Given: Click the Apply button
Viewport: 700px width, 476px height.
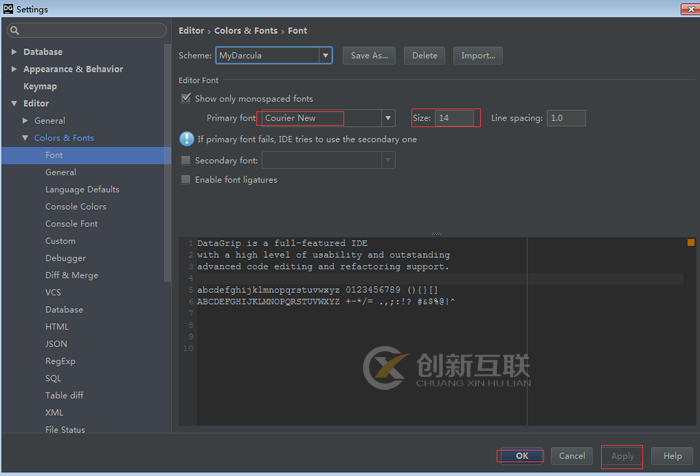Looking at the screenshot, I should point(622,456).
